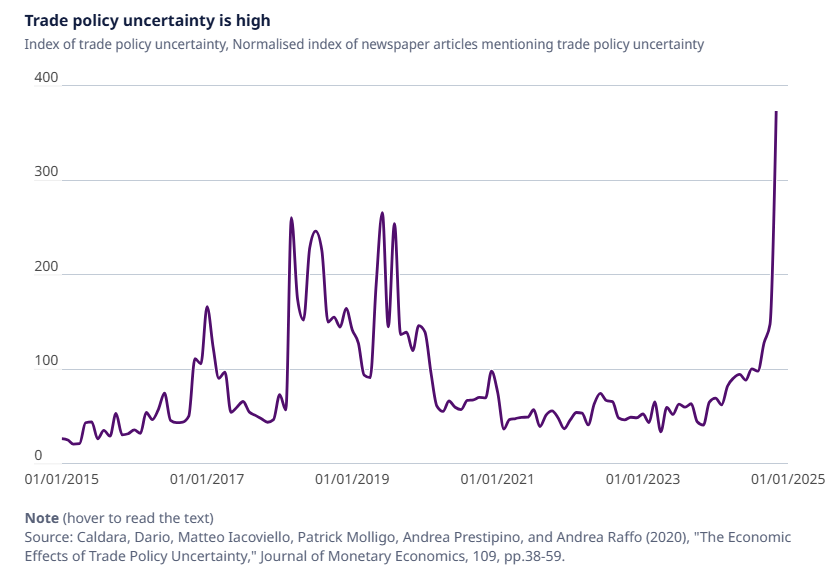This screenshot has width=837, height=584.
Task: Click the line's early-2018 peak near 260
Action: point(291,218)
